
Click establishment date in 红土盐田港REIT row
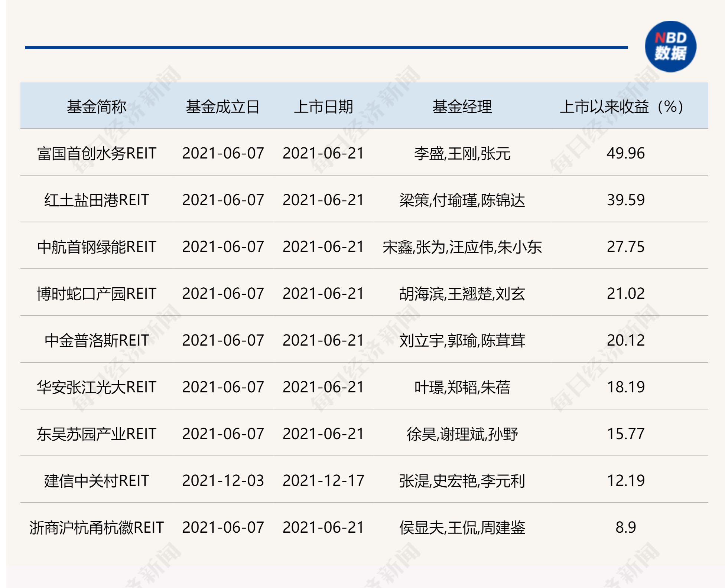pos(223,200)
